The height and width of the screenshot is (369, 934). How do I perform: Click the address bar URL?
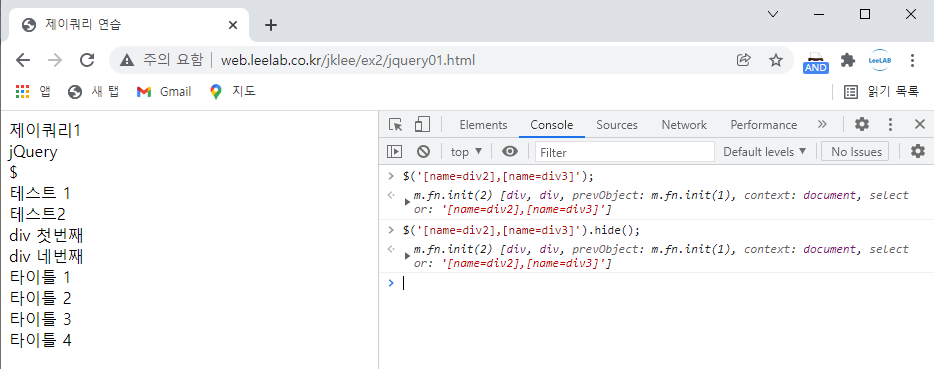point(347,60)
